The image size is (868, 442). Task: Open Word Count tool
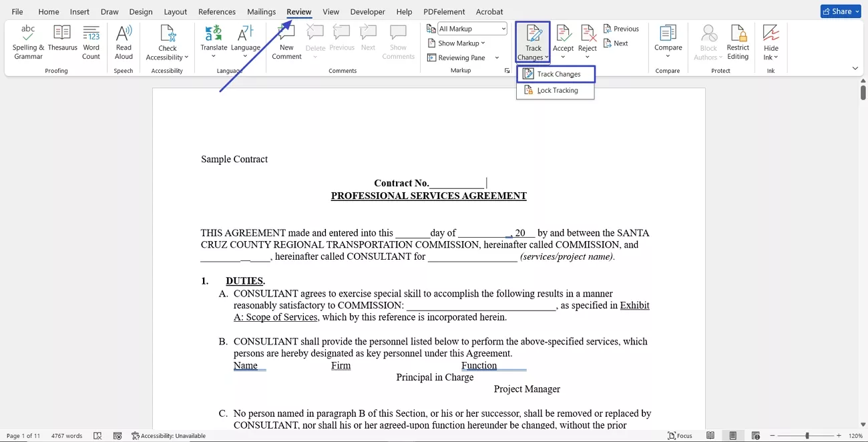pos(91,41)
